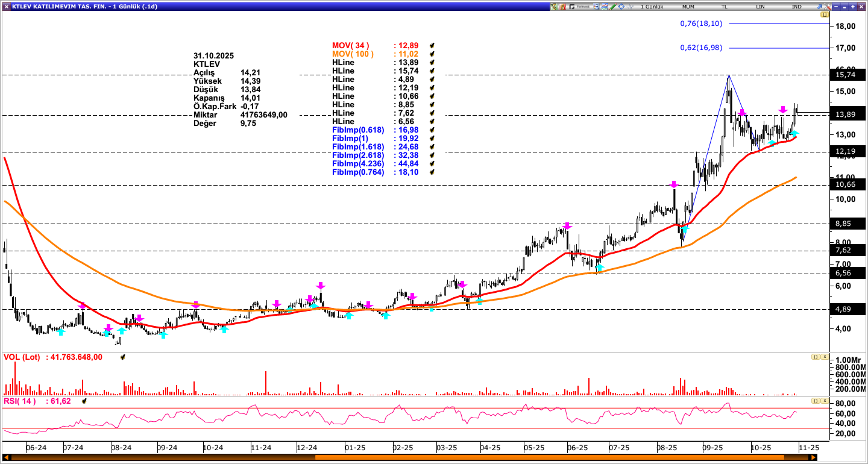Toggle the MOV(100) indicator checkmark

432,54
